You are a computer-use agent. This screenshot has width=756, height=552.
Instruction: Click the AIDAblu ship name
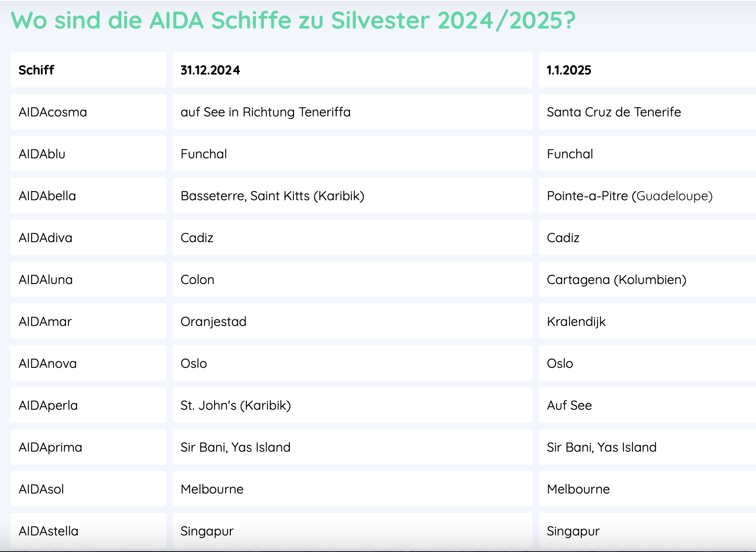(x=42, y=154)
